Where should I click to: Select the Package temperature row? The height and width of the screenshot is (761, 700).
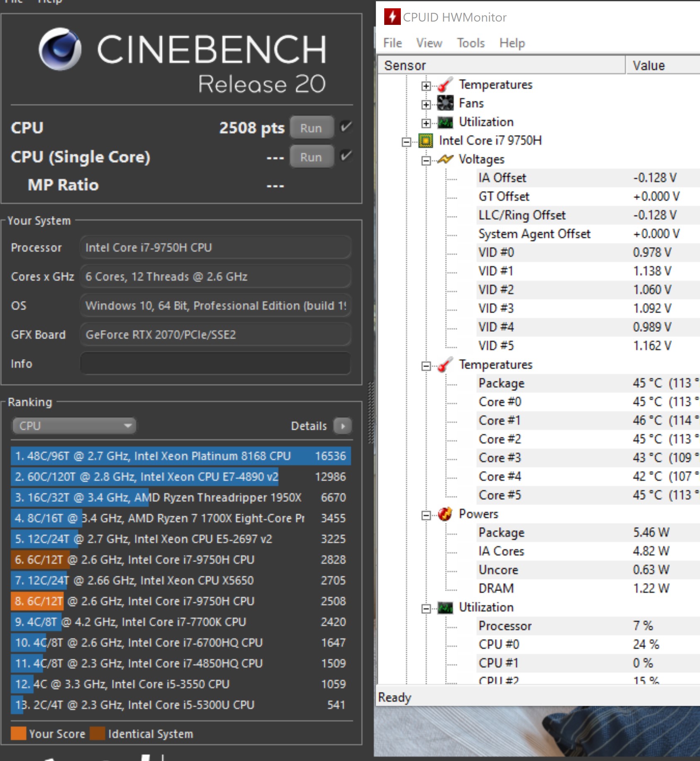coord(588,383)
